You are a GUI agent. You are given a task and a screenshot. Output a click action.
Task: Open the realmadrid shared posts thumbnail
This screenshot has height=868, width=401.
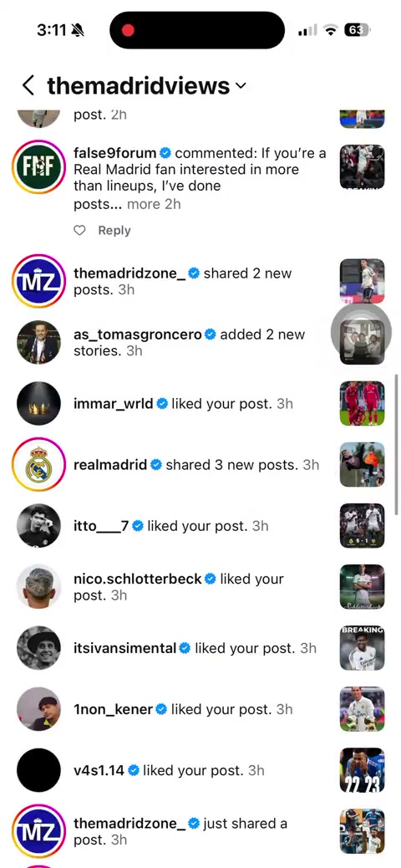363,464
